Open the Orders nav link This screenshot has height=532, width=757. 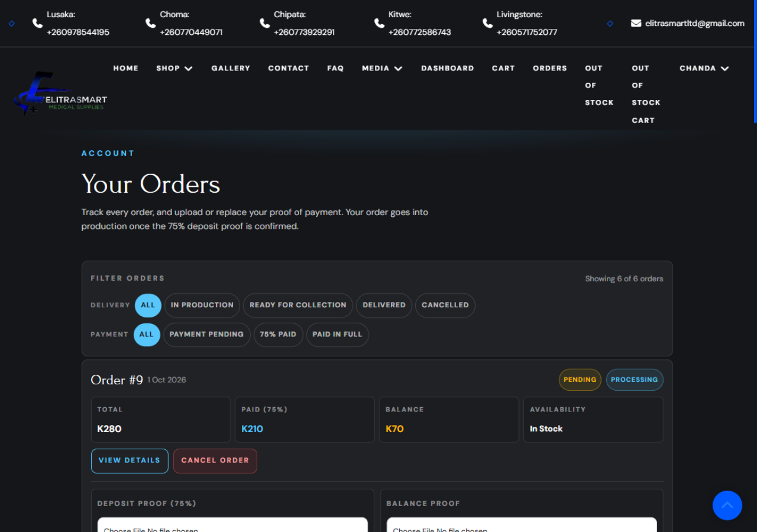[x=550, y=68]
